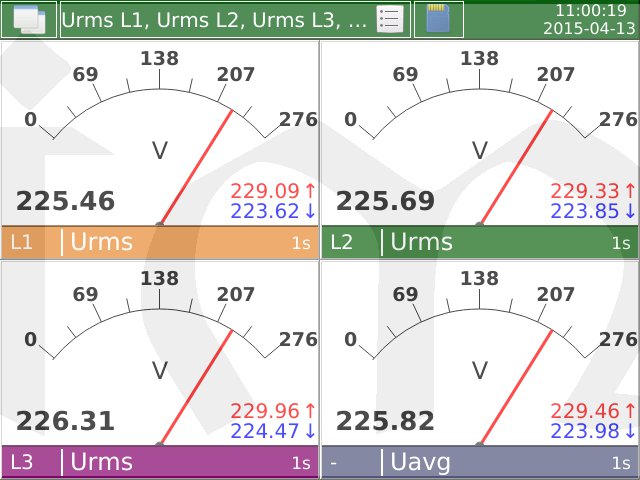
Task: Click the 1s interval on Uavg bar
Action: coord(621,463)
